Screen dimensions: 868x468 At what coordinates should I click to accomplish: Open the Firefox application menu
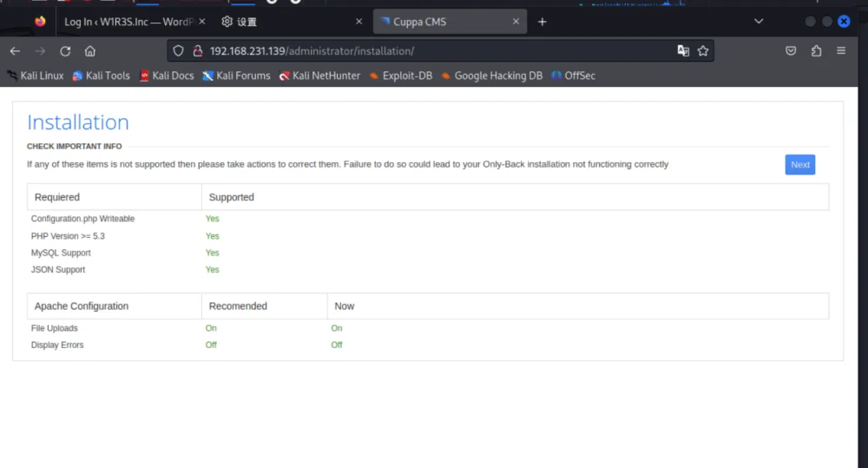click(x=841, y=51)
